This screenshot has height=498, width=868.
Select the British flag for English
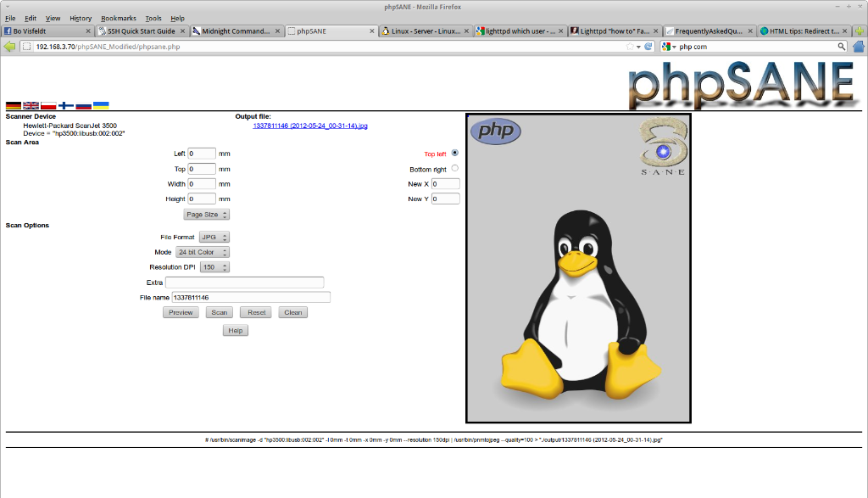[31, 105]
